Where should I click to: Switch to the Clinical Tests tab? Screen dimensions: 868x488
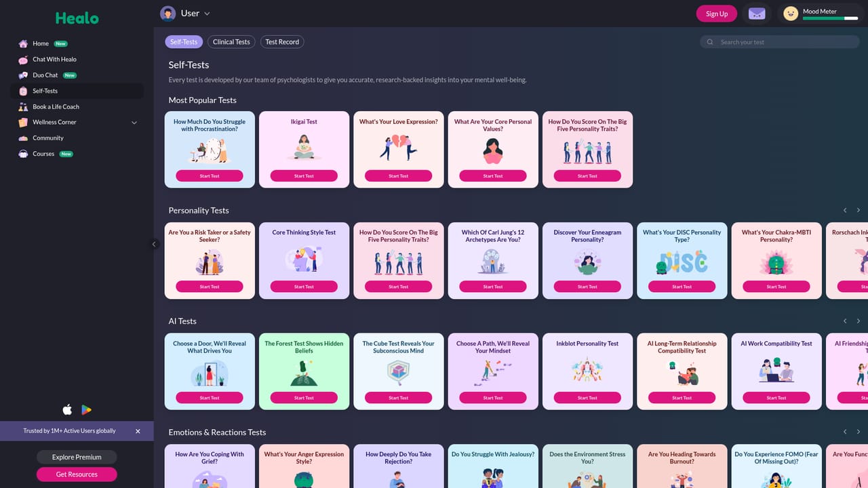point(231,42)
